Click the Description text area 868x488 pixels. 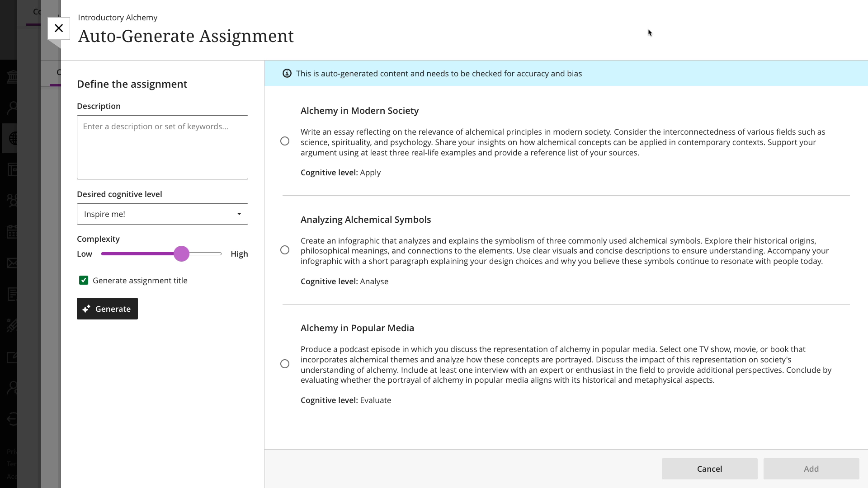162,147
